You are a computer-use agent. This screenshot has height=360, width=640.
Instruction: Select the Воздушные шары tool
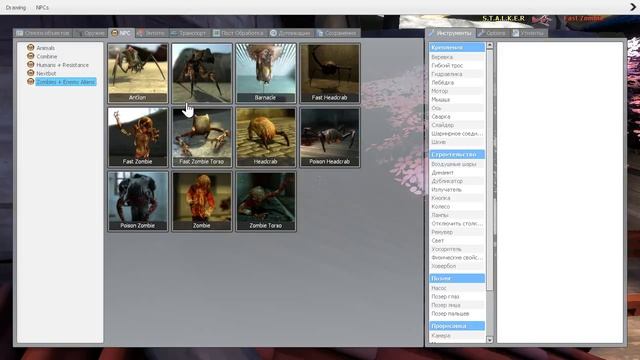pos(457,164)
